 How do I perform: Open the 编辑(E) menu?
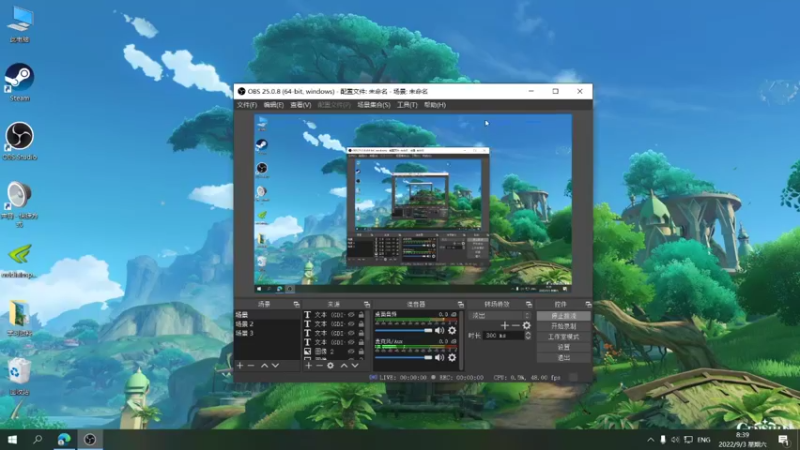click(x=273, y=105)
